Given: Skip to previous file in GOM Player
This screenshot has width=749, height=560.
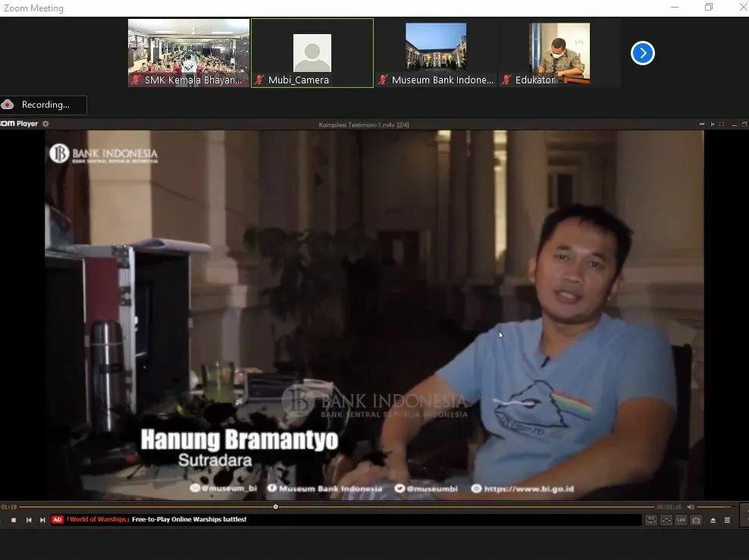Looking at the screenshot, I should (29, 520).
